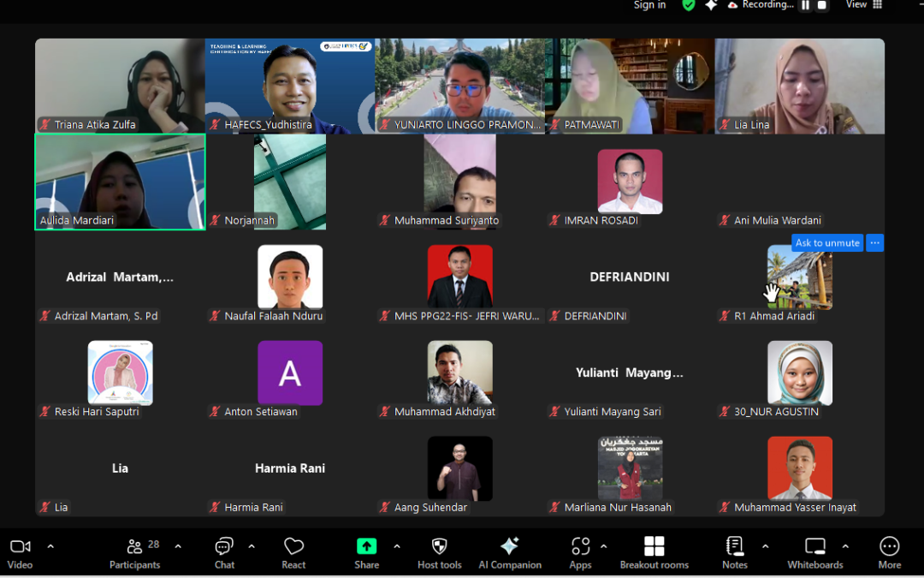Click the name label 'IMRAN ROSADI'

(x=601, y=221)
